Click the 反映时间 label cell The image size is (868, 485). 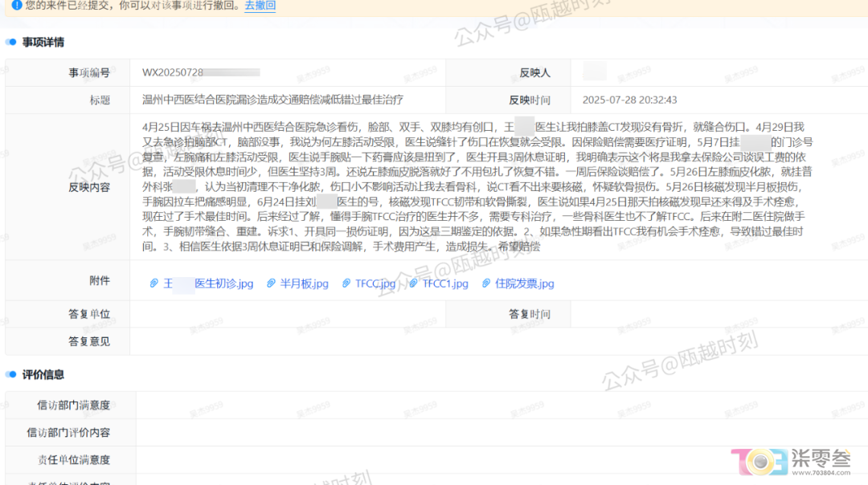click(508, 100)
